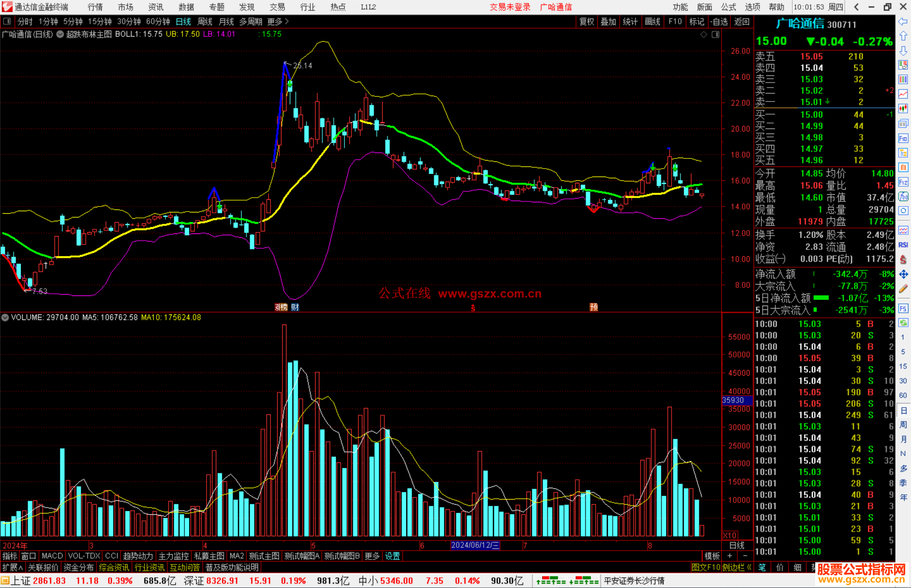Expand the 扩展 panel at bottom left
The image size is (911, 588).
click(13, 567)
